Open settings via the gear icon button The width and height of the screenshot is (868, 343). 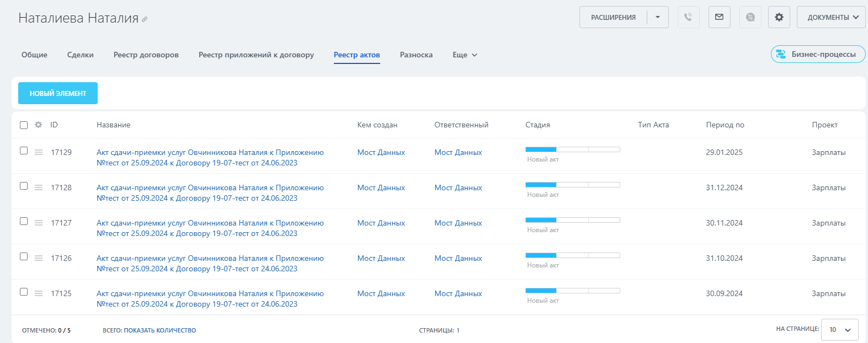779,17
